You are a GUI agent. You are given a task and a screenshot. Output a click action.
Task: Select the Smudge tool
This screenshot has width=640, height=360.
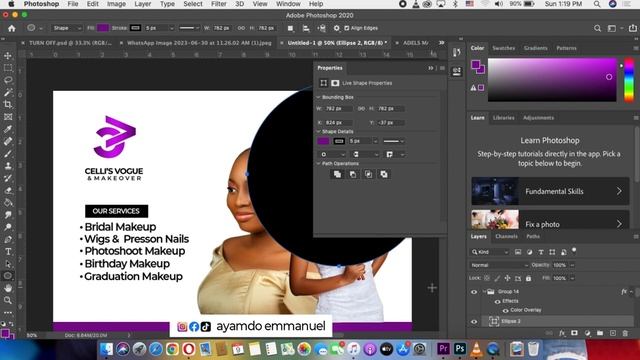[x=8, y=215]
